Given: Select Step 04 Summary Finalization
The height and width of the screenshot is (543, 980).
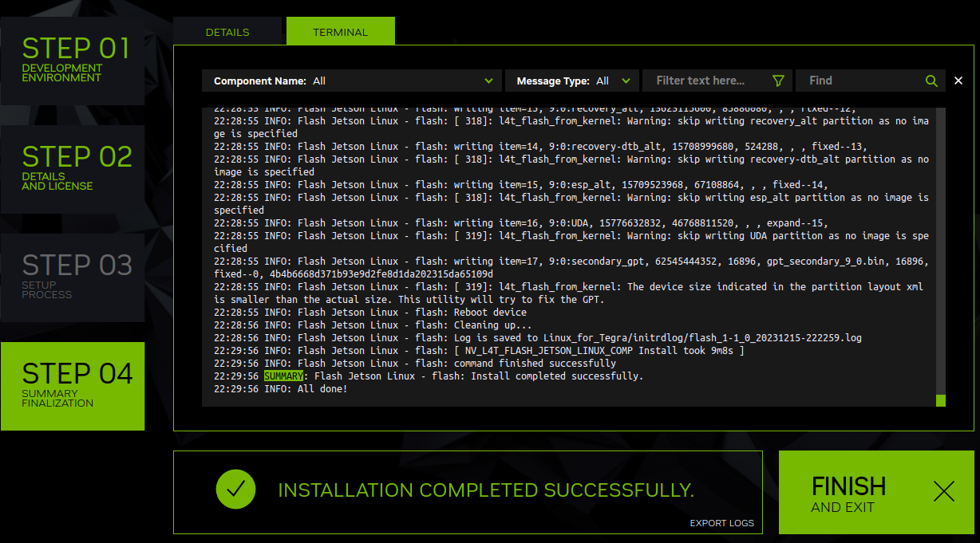Looking at the screenshot, I should tap(73, 386).
